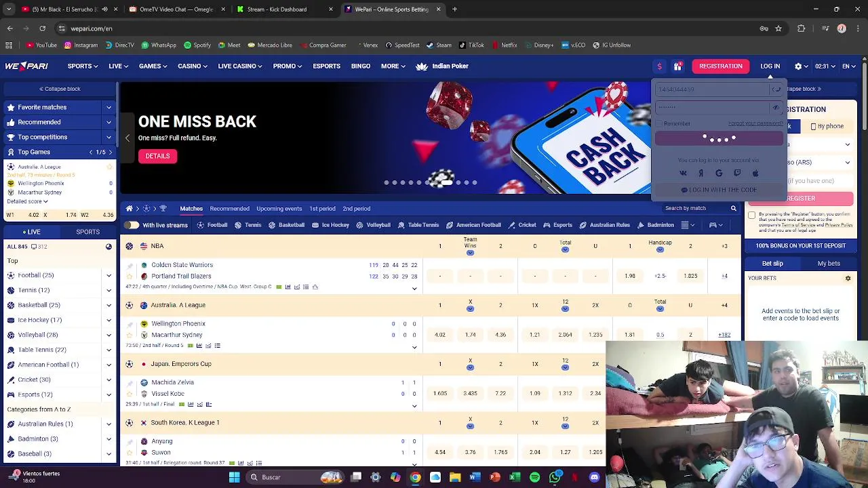Expand the Golden State Warriors match markets arrow
Image resolution: width=868 pixels, height=488 pixels.
pos(414,289)
